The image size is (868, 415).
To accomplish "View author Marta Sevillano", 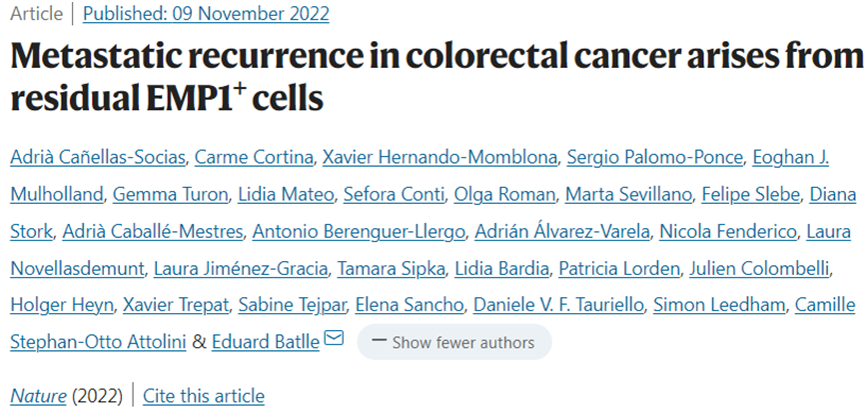I will click(629, 194).
